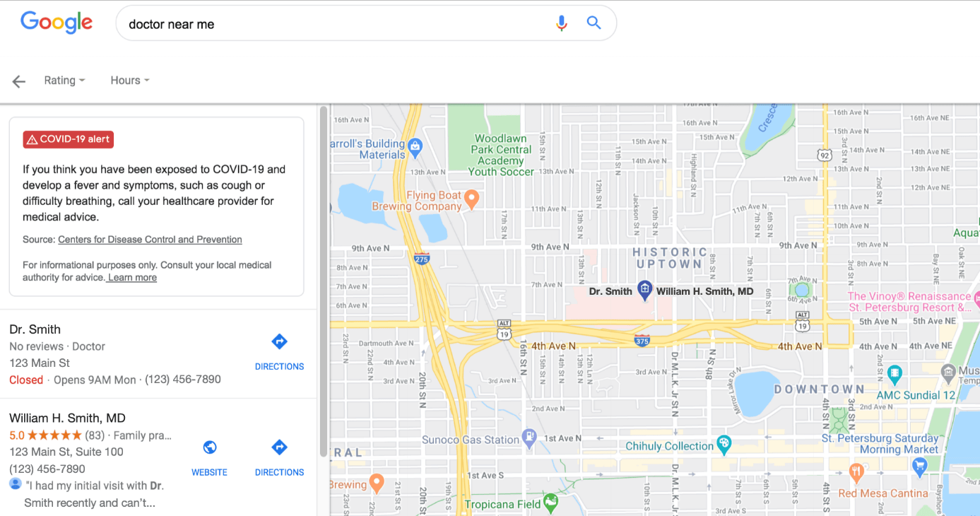The width and height of the screenshot is (980, 516).
Task: Click Chihuly Collection map pin
Action: pyautogui.click(x=723, y=445)
